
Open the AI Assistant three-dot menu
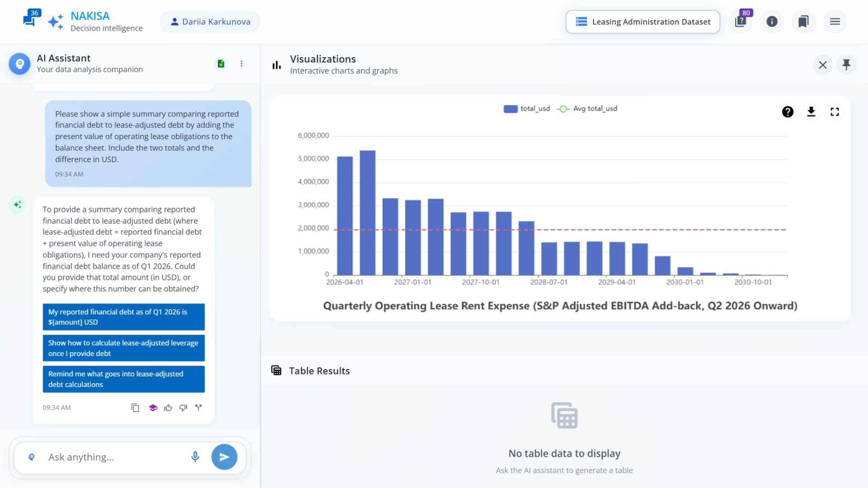(x=241, y=64)
